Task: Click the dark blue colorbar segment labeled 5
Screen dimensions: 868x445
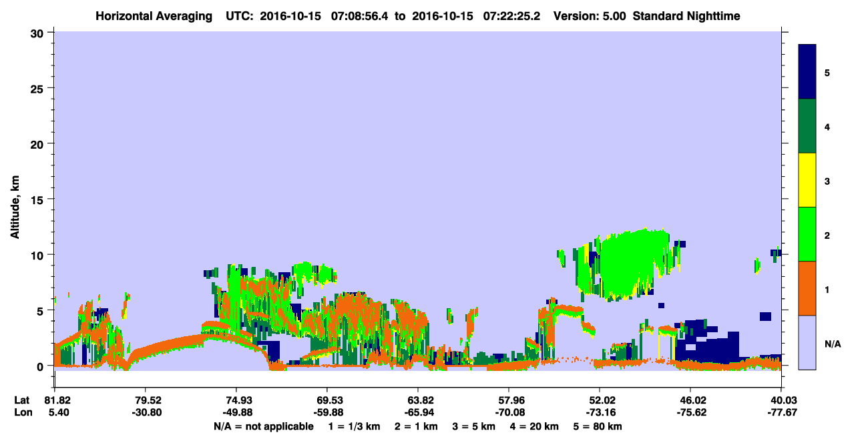Action: tap(807, 72)
